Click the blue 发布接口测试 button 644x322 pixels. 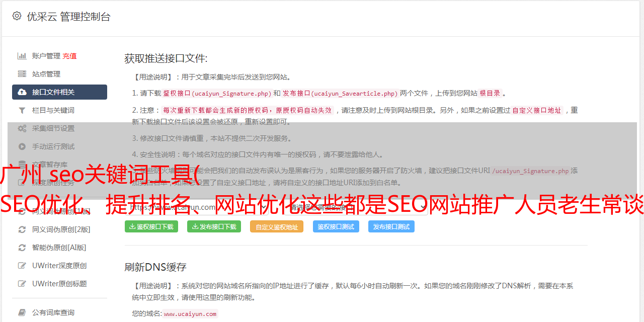point(391,226)
